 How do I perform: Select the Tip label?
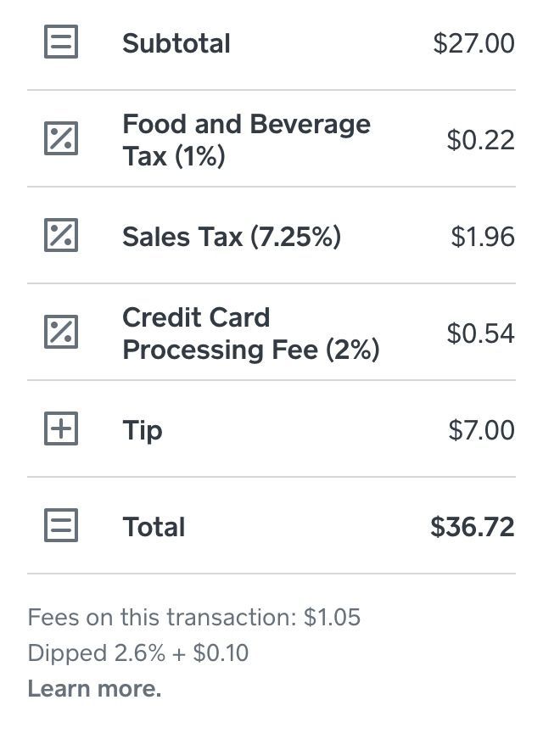[142, 430]
